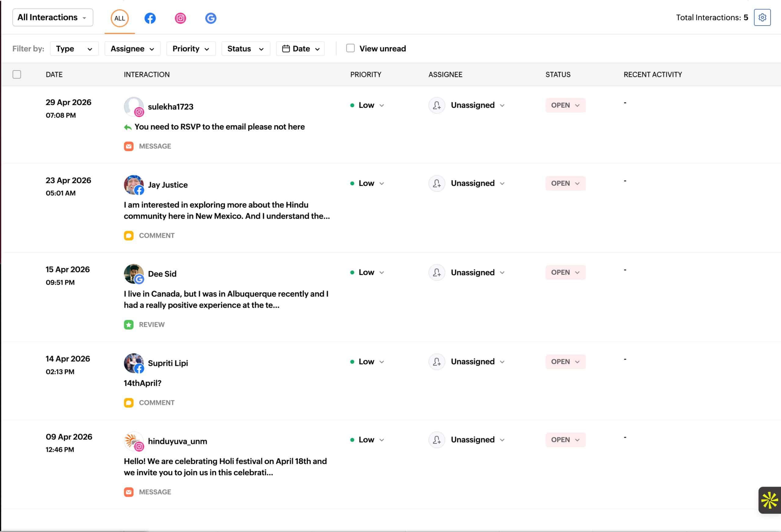Select the ALL channels tab

[x=120, y=18]
